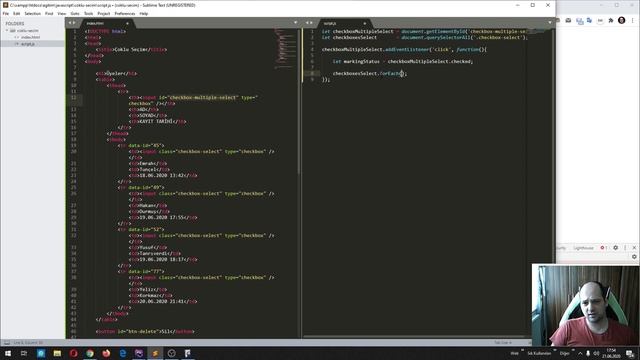This screenshot has height=360, width=640.
Task: Close the script.js tab
Action: pyautogui.click(x=364, y=23)
